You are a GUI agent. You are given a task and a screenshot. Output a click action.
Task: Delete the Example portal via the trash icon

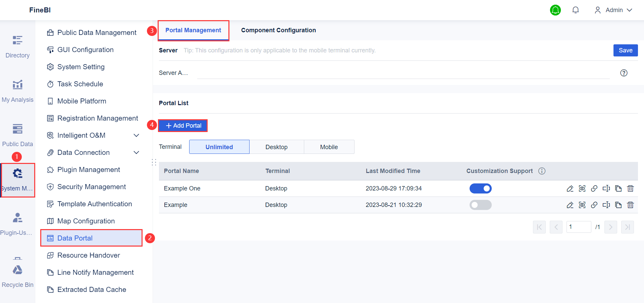tap(631, 205)
